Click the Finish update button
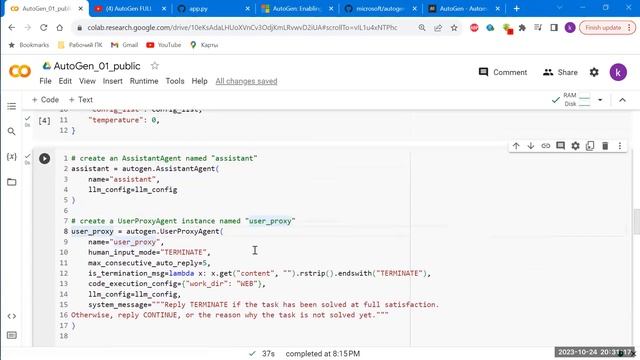This screenshot has height=360, width=640. tap(607, 28)
